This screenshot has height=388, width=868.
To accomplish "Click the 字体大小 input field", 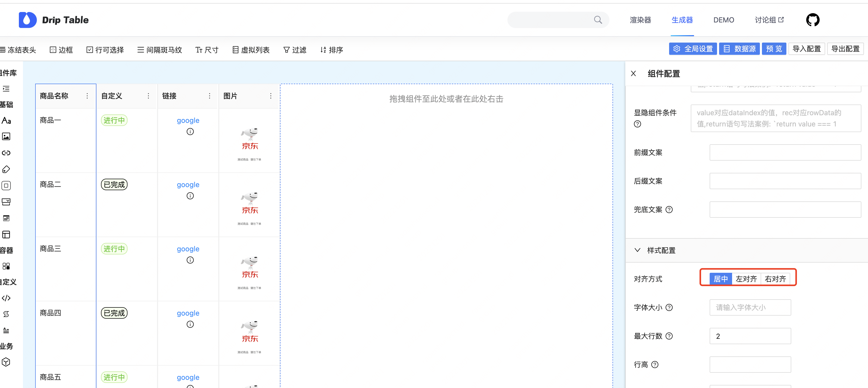I will pos(750,307).
